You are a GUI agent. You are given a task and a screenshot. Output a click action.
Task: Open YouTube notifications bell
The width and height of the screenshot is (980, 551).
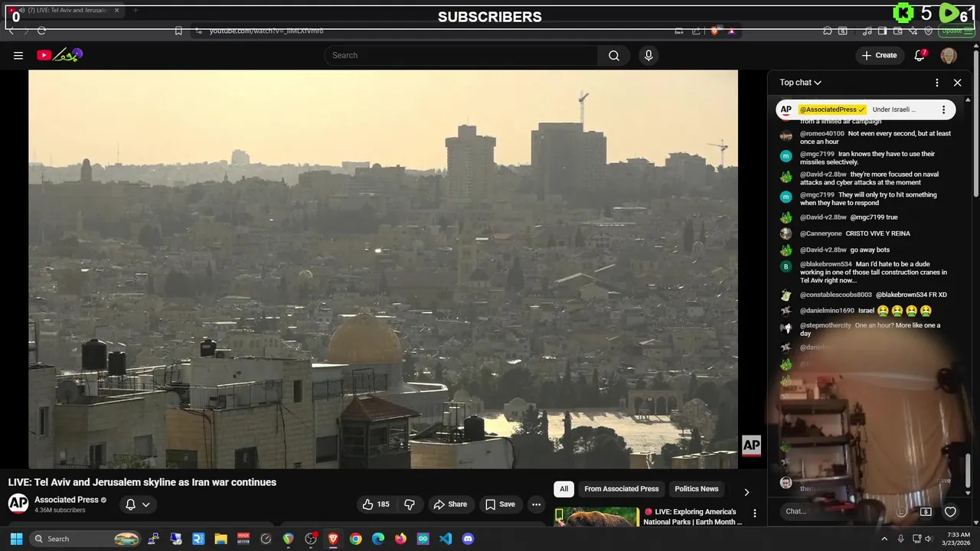pos(920,55)
